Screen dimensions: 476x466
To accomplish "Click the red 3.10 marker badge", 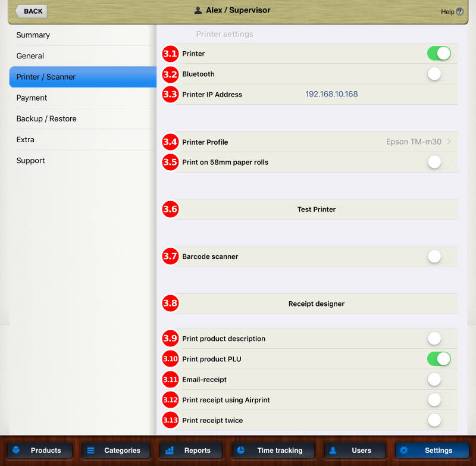I will coord(171,359).
